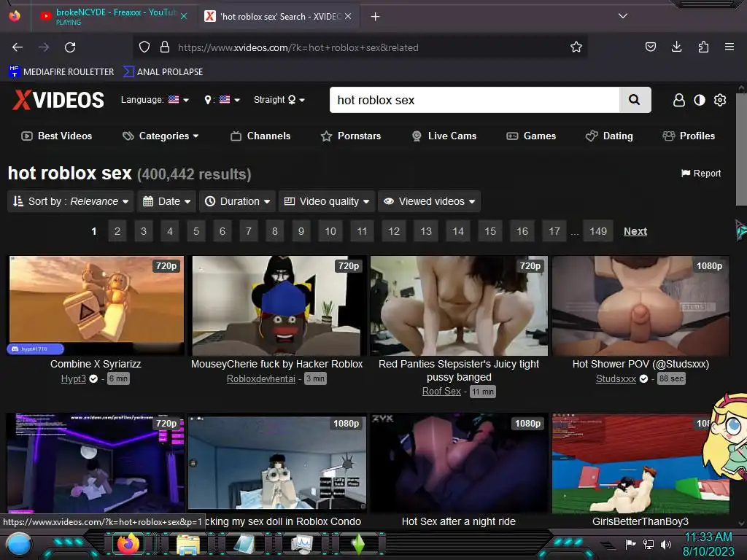Open the Action Center flag icon
Viewport: 747px width, 560px height.
[x=631, y=544]
